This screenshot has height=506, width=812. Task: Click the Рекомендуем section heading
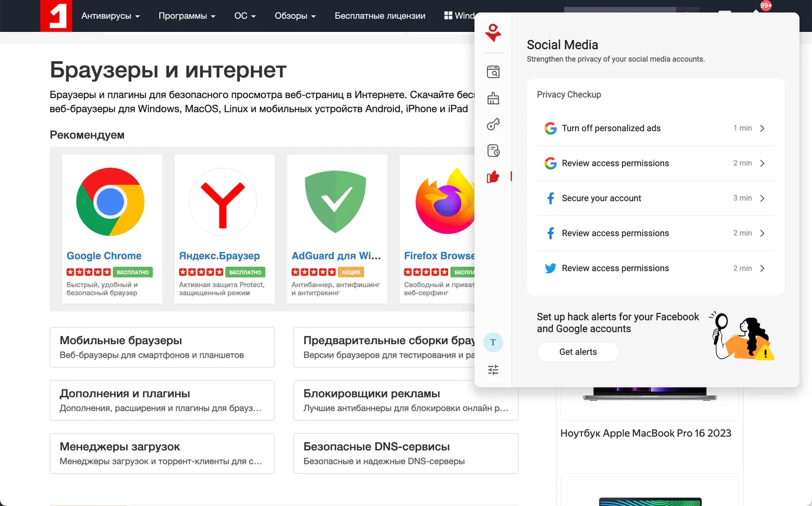[87, 135]
